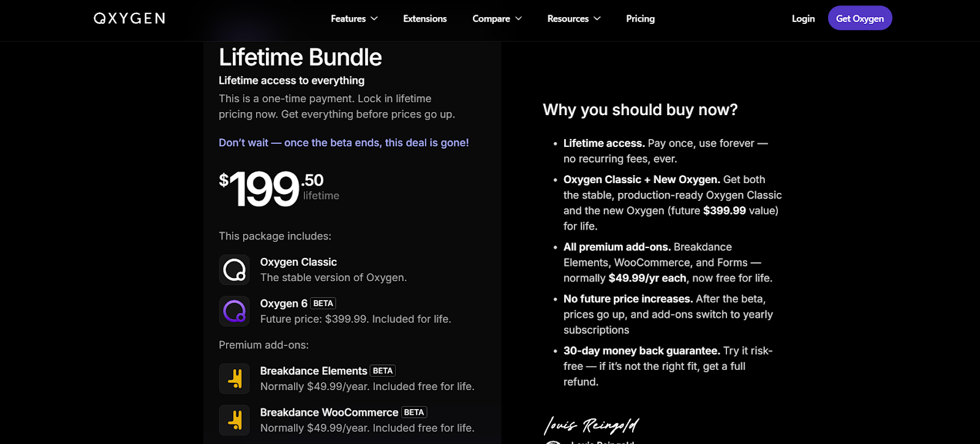
Task: Click the Lifetime Bundle heading
Action: (x=300, y=58)
